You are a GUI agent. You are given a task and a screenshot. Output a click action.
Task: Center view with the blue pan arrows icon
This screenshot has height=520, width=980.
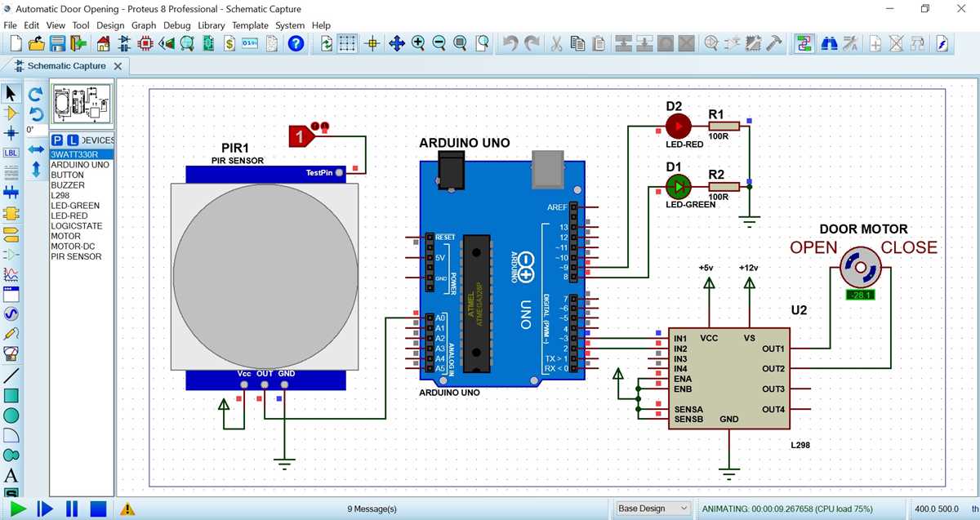[397, 43]
